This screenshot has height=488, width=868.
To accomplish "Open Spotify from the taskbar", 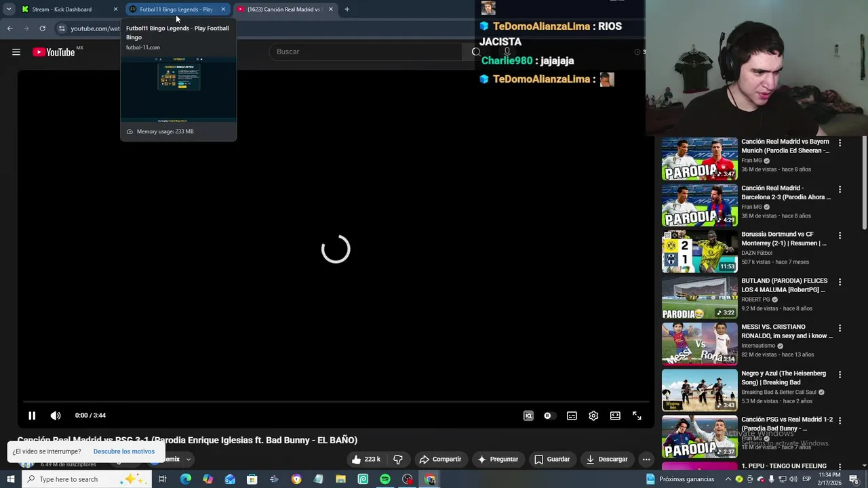I will pyautogui.click(x=385, y=479).
